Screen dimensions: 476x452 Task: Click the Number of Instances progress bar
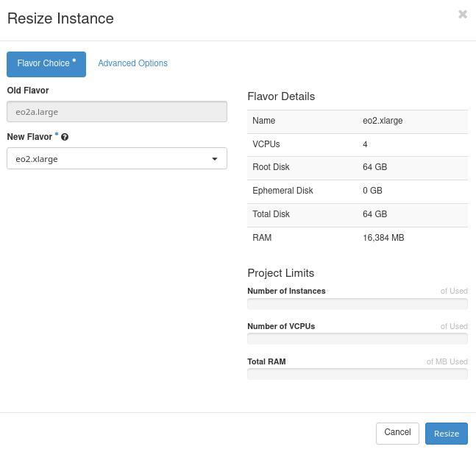[357, 303]
